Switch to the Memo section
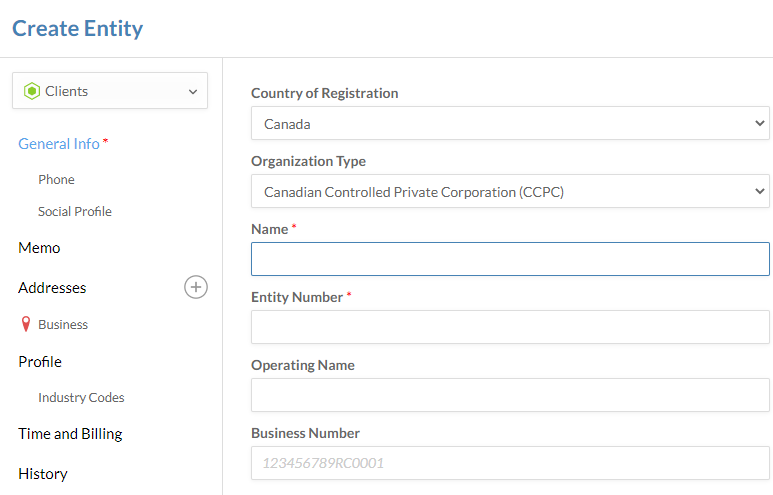This screenshot has width=773, height=495. click(39, 248)
